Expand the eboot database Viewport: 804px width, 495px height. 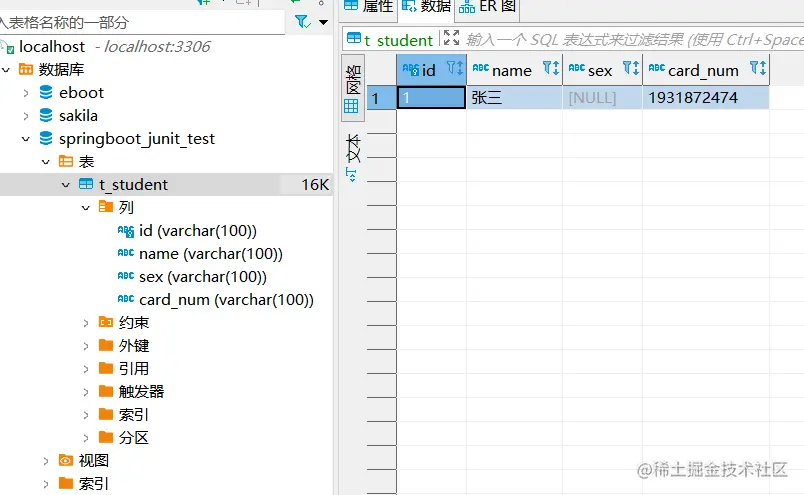(x=26, y=93)
